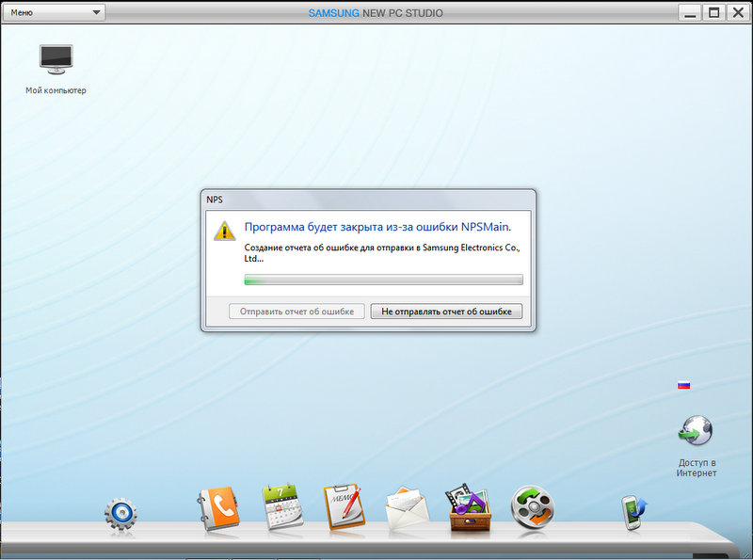Open the settings gear icon in dock
This screenshot has width=753, height=560.
(x=120, y=515)
